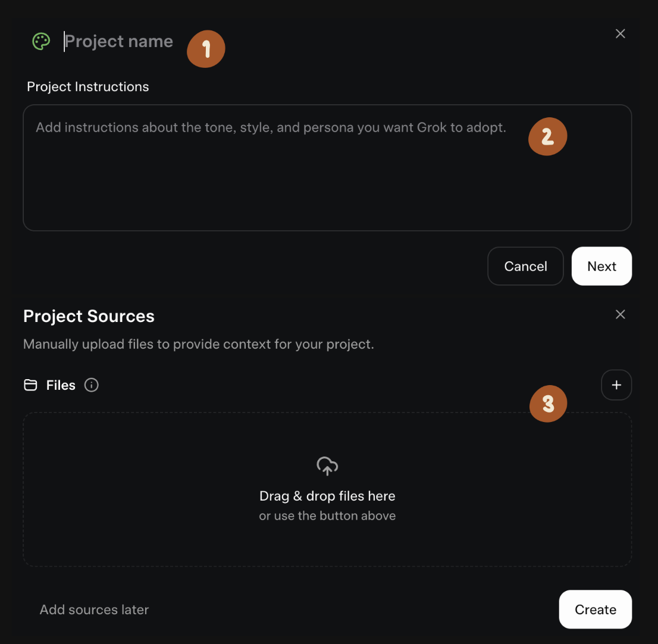This screenshot has height=644, width=658.
Task: Close the Project Sources panel
Action: click(x=620, y=314)
